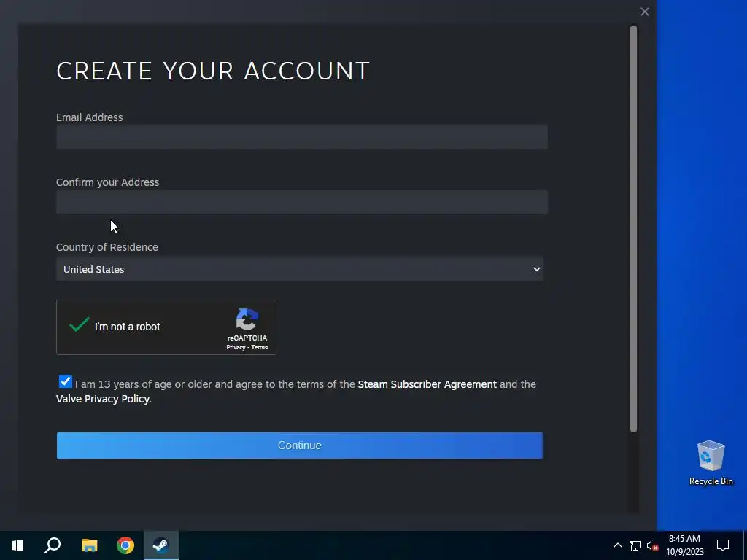Select the Steam taskbar icon
Screen dimensions: 747x560
[161, 545]
